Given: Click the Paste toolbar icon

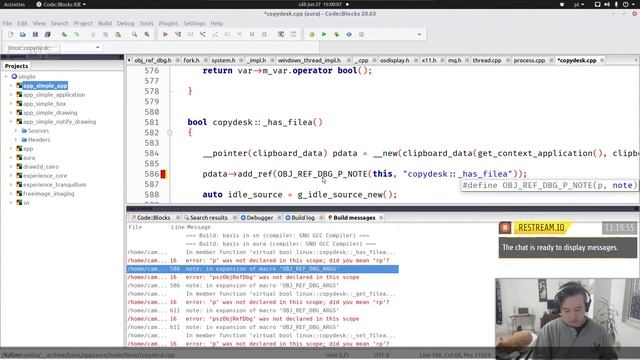Looking at the screenshot, I should click(118, 35).
